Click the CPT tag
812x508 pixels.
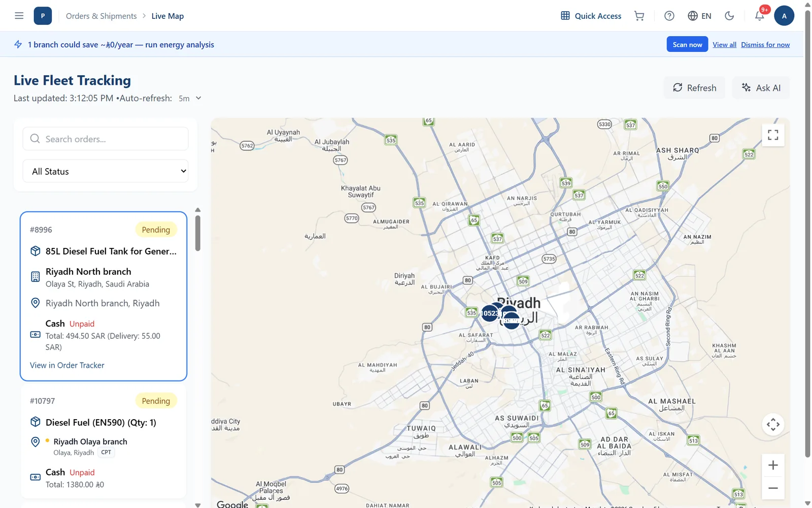106,452
